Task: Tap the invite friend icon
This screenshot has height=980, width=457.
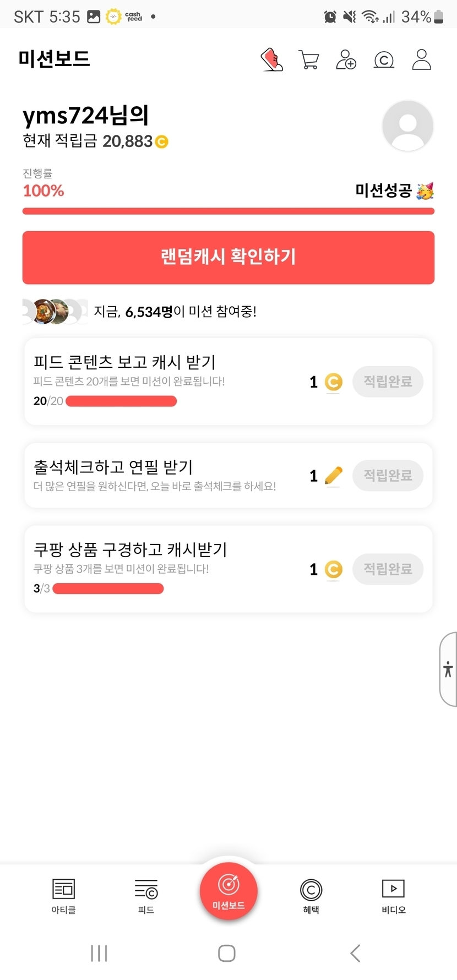Action: click(346, 59)
